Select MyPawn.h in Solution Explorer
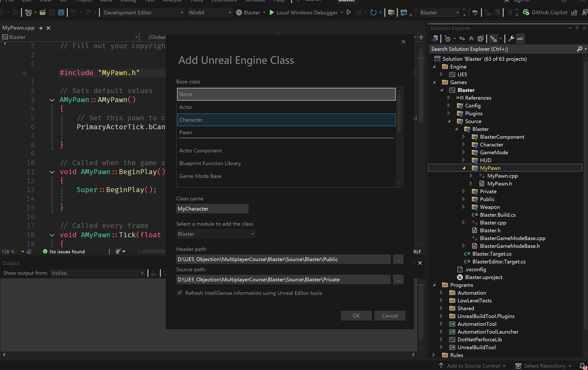Image resolution: width=588 pixels, height=370 pixels. coord(499,183)
